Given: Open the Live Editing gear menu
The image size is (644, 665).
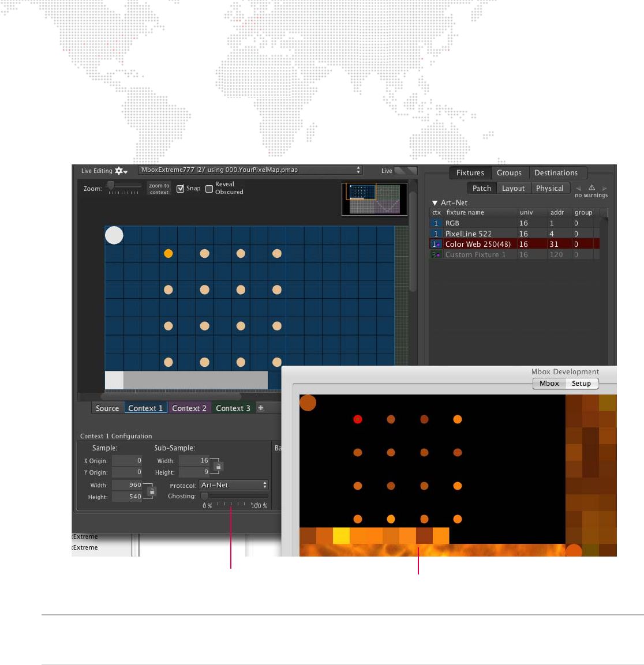Looking at the screenshot, I should pos(121,171).
